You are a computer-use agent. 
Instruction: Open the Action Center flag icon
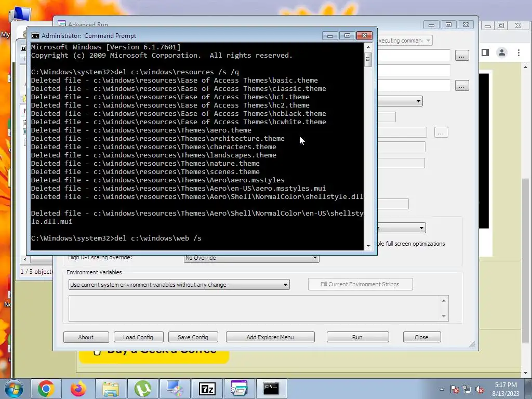[455, 390]
